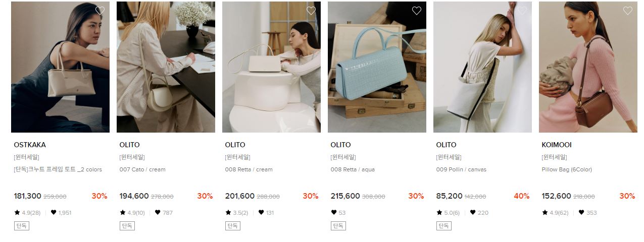Open the brown Pillow Bag product image
This screenshot has width=644, height=242.
pyautogui.click(x=588, y=67)
